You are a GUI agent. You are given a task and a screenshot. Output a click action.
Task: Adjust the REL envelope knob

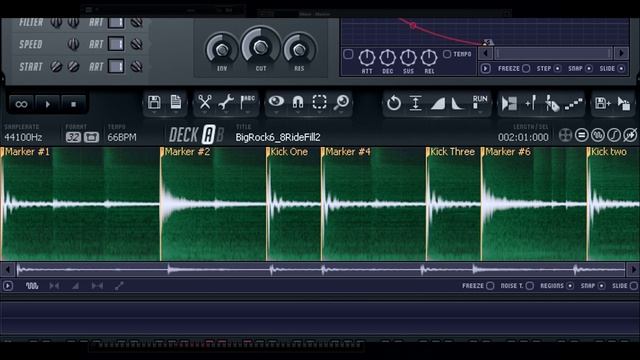click(x=429, y=58)
